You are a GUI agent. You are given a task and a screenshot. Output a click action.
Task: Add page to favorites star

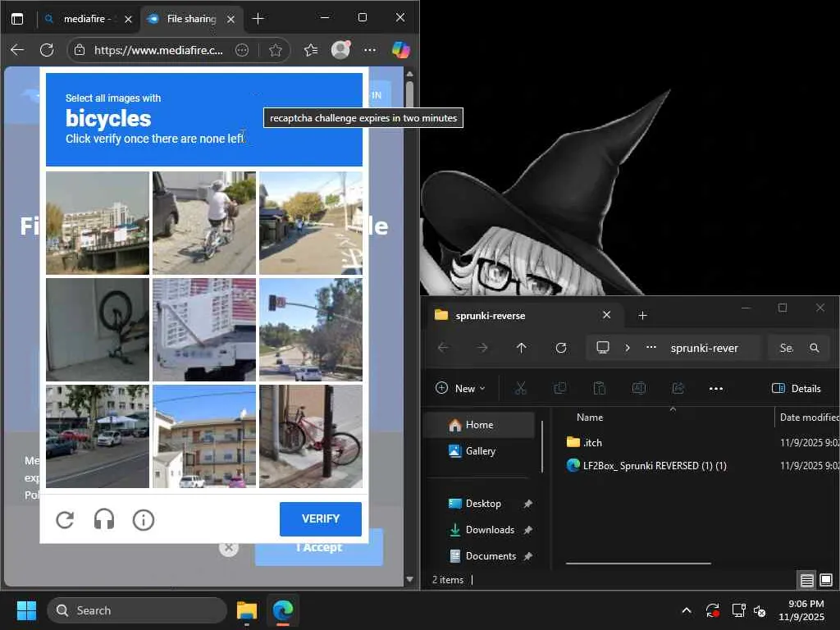click(x=276, y=50)
